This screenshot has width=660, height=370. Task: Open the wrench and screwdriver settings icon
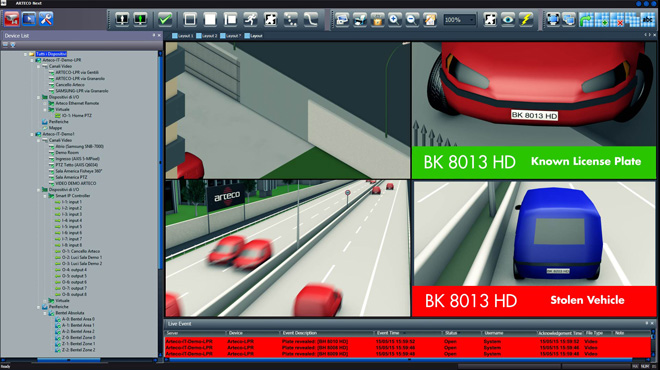coord(46,19)
